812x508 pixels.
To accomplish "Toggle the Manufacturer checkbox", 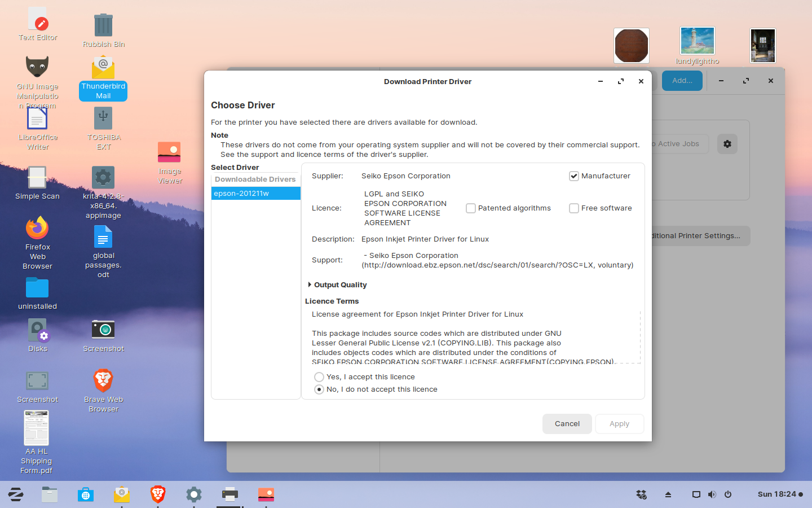I will [574, 176].
